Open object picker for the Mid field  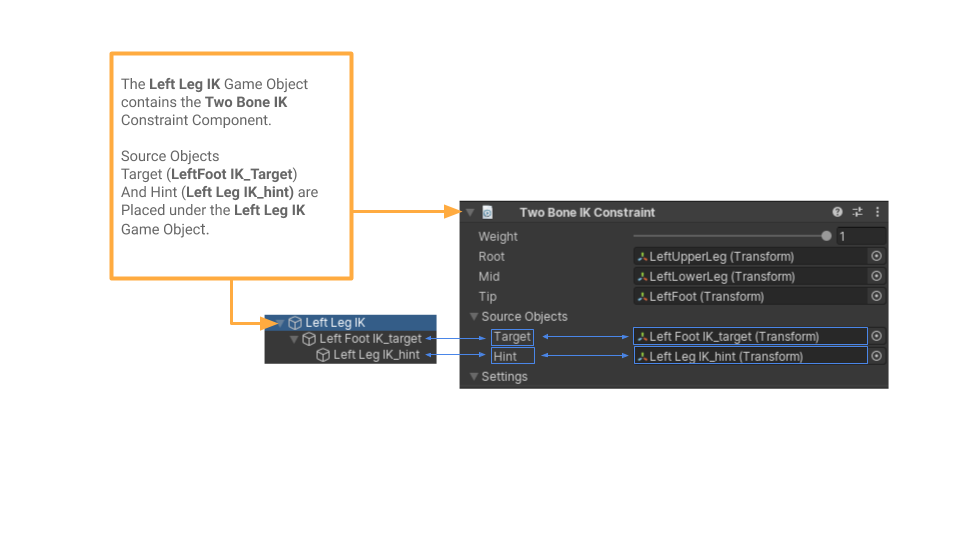[876, 276]
